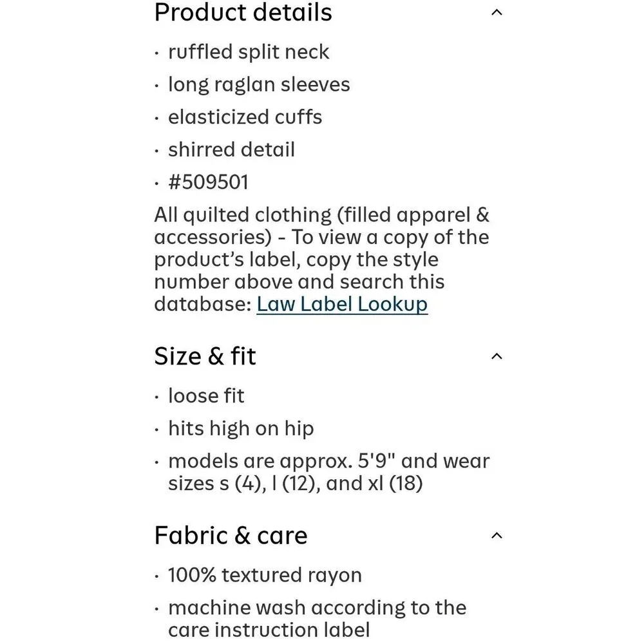Click the elasticized cuffs bullet item
Viewport: 644px width, 644px height.
(x=245, y=117)
